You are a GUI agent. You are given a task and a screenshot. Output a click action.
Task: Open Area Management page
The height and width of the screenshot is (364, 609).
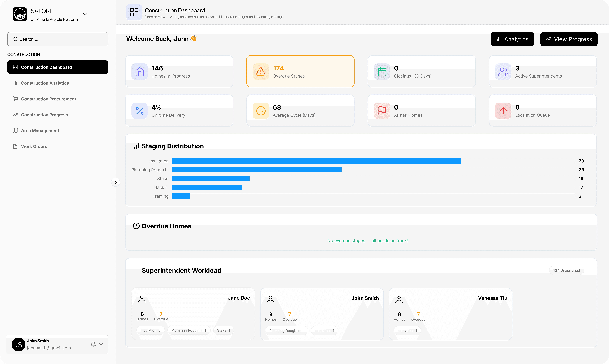(x=40, y=130)
